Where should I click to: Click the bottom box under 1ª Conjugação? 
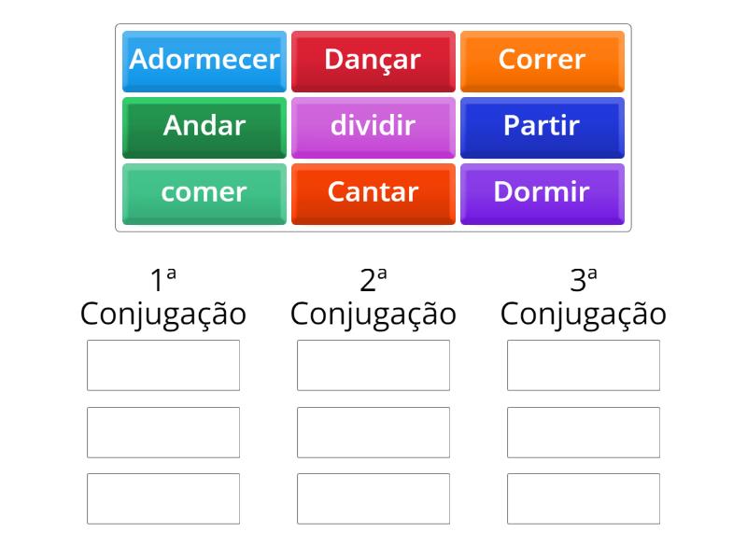click(x=163, y=499)
